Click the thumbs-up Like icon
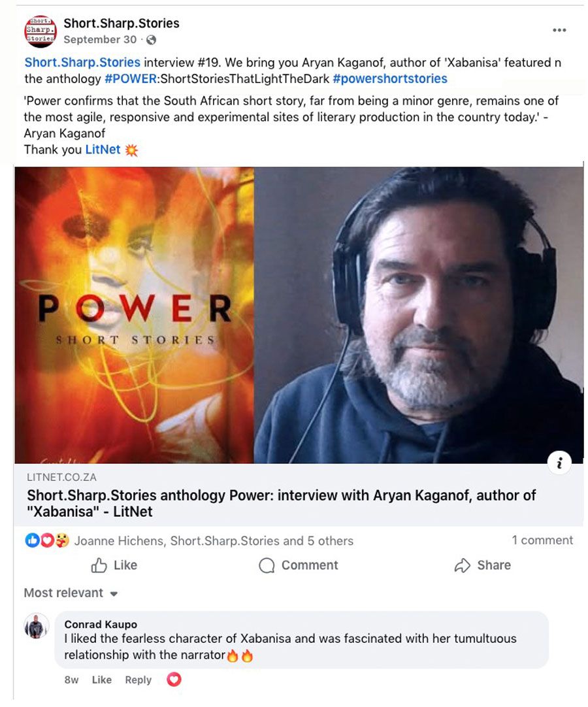 click(99, 565)
